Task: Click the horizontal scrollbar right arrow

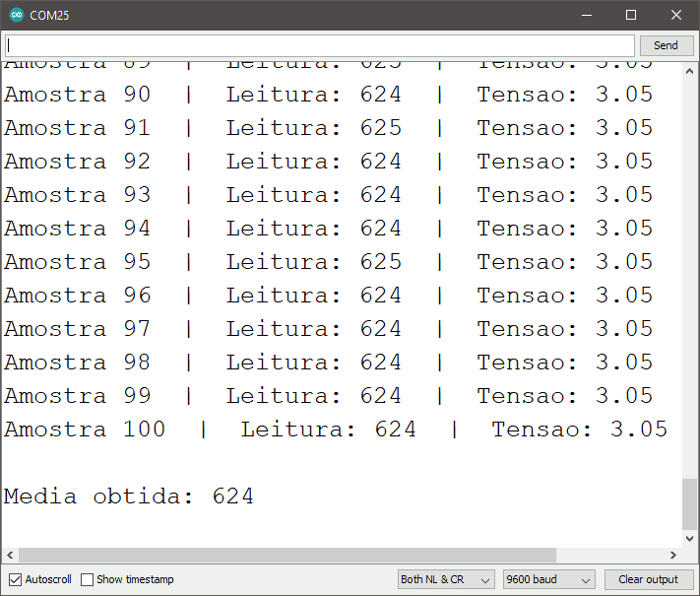Action: tap(673, 555)
